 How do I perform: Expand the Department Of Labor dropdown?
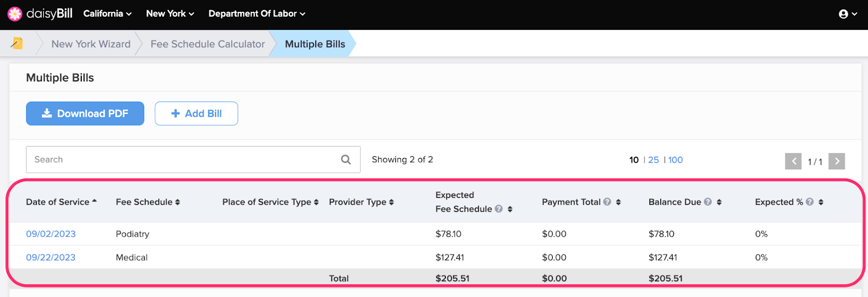pos(257,14)
